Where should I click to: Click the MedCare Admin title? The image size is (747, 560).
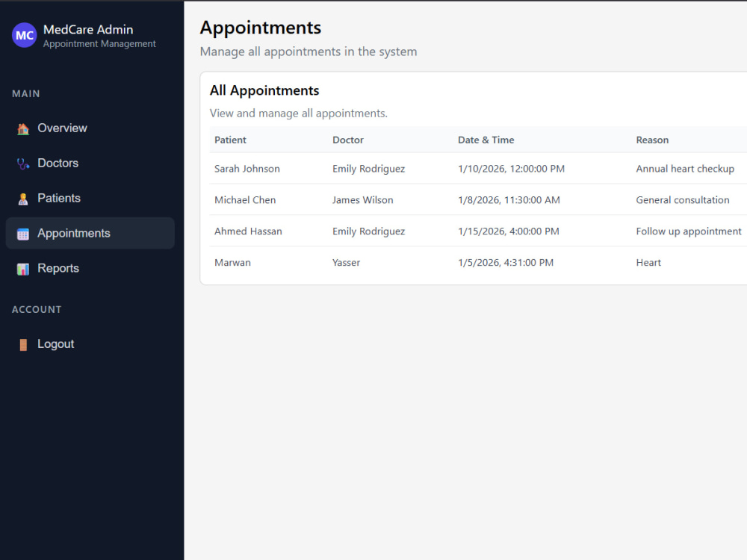88,30
